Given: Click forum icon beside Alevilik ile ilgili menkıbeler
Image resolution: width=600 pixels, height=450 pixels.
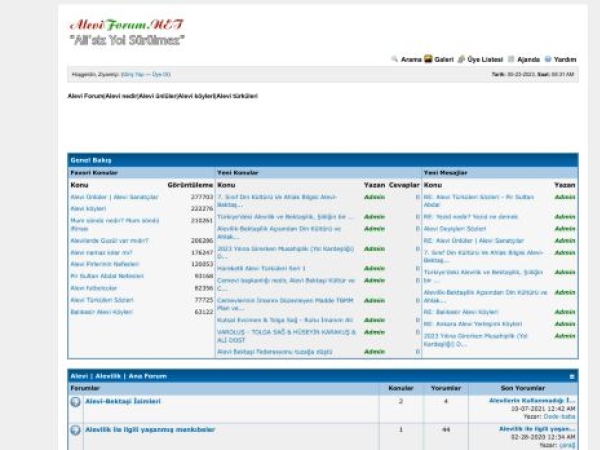Looking at the screenshot, I should coord(76,430).
